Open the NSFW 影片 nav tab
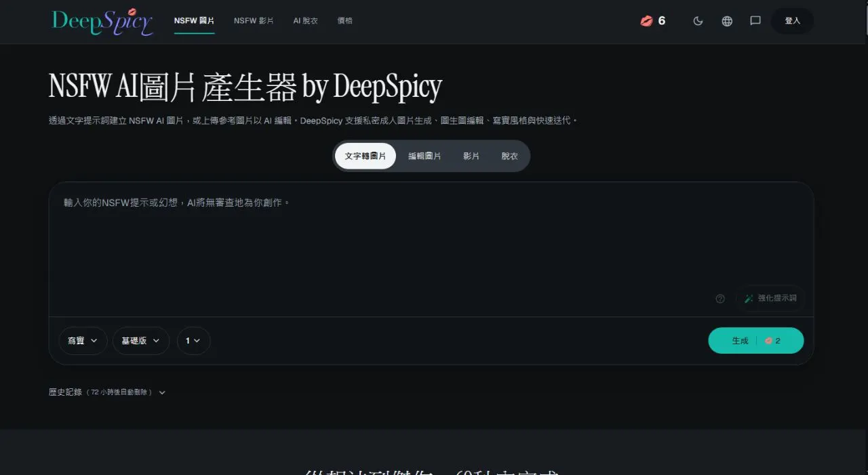Image resolution: width=868 pixels, height=475 pixels. [254, 21]
